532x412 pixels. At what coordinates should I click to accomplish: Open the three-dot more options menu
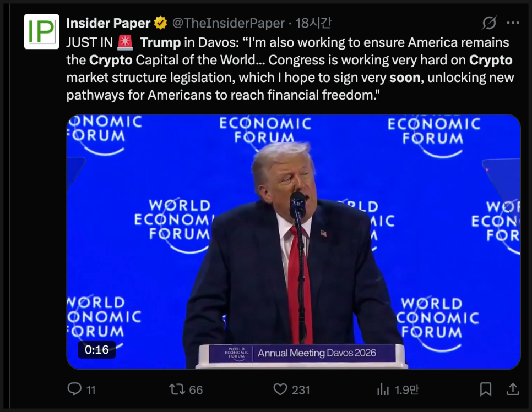[513, 23]
